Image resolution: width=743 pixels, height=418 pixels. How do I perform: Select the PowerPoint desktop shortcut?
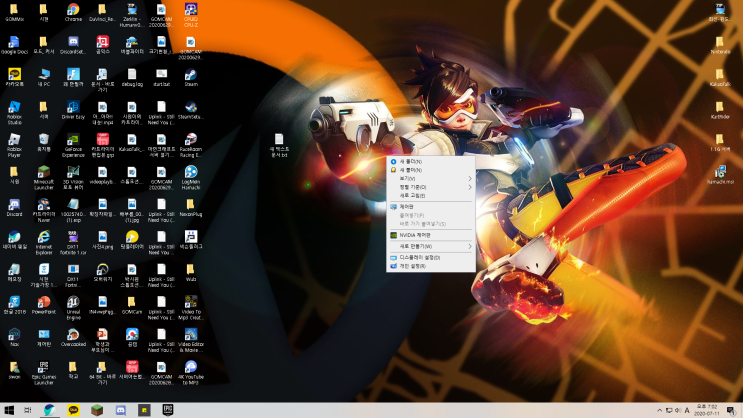[x=44, y=305]
